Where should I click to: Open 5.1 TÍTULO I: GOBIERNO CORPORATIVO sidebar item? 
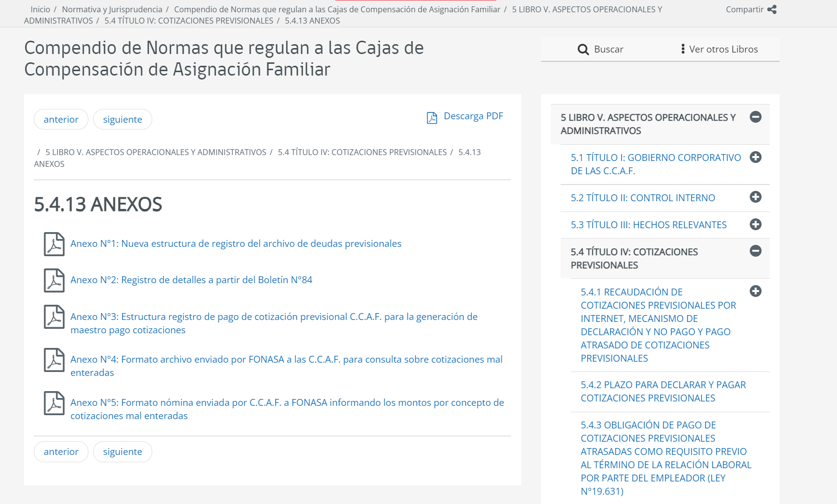[656, 164]
